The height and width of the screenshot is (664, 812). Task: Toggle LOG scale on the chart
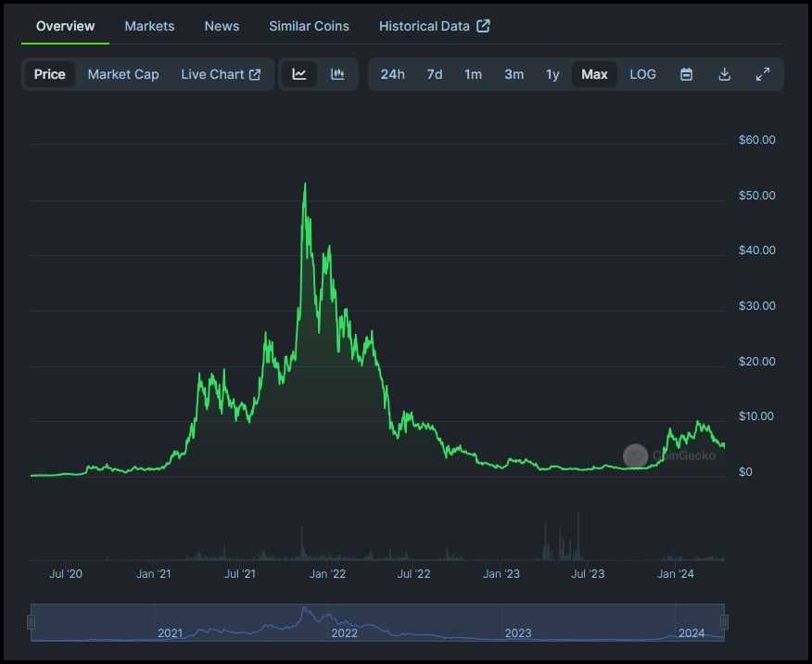pyautogui.click(x=642, y=74)
